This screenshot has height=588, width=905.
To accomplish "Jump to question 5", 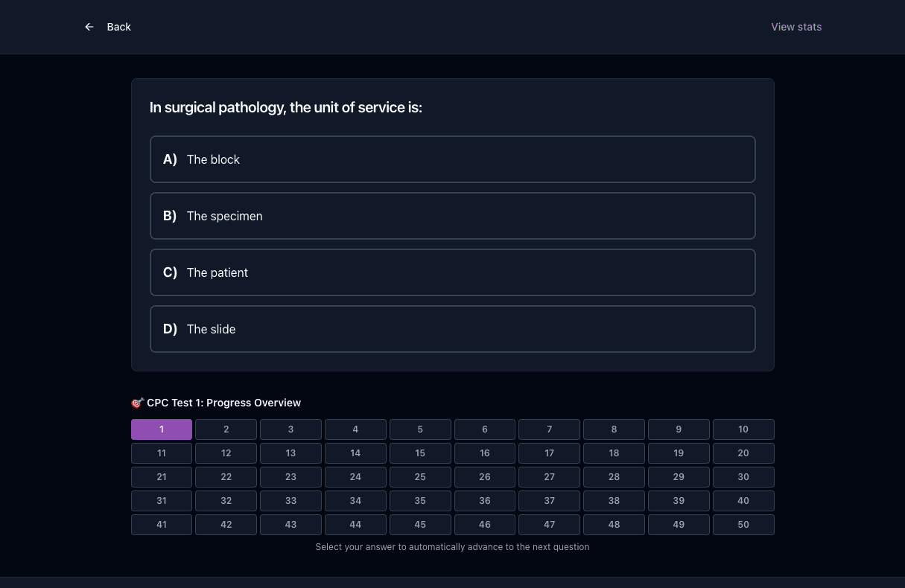I will tap(420, 429).
